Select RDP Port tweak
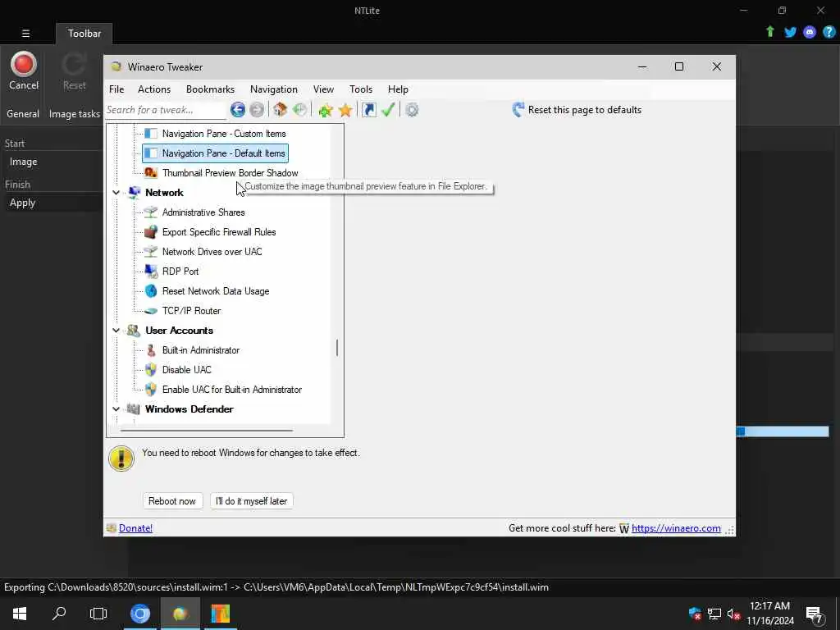Screen dimensions: 840x630 [x=180, y=272]
